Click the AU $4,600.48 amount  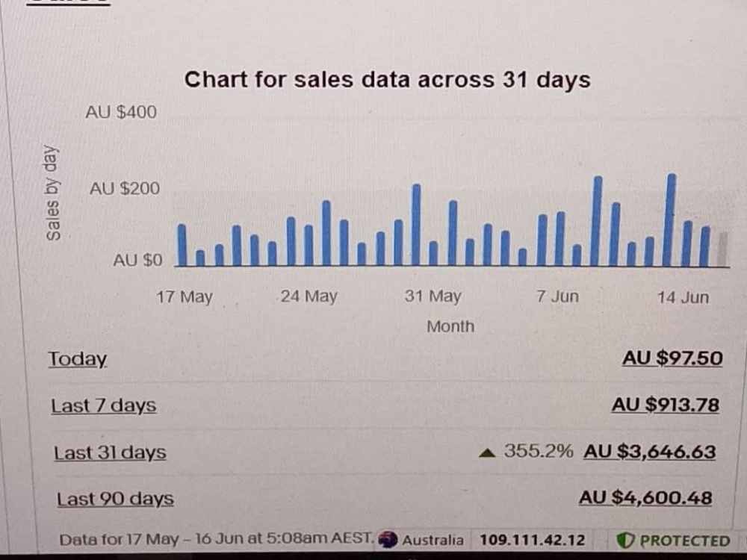645,497
